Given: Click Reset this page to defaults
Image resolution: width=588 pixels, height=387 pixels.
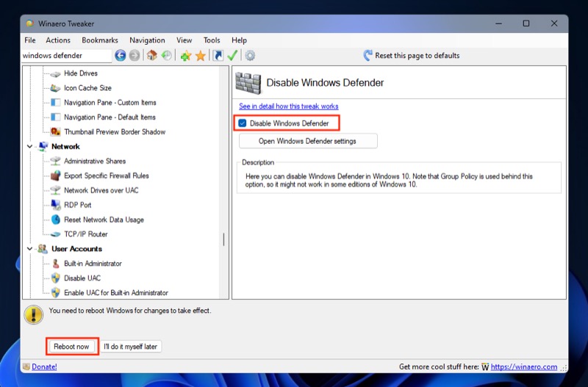Looking at the screenshot, I should [417, 56].
